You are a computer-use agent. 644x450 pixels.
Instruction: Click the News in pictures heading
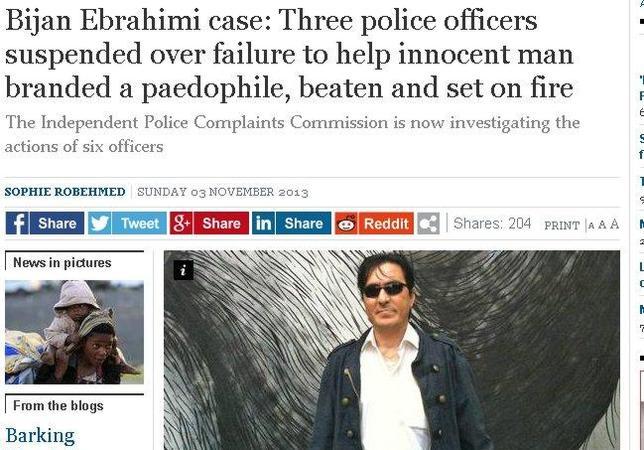point(62,262)
